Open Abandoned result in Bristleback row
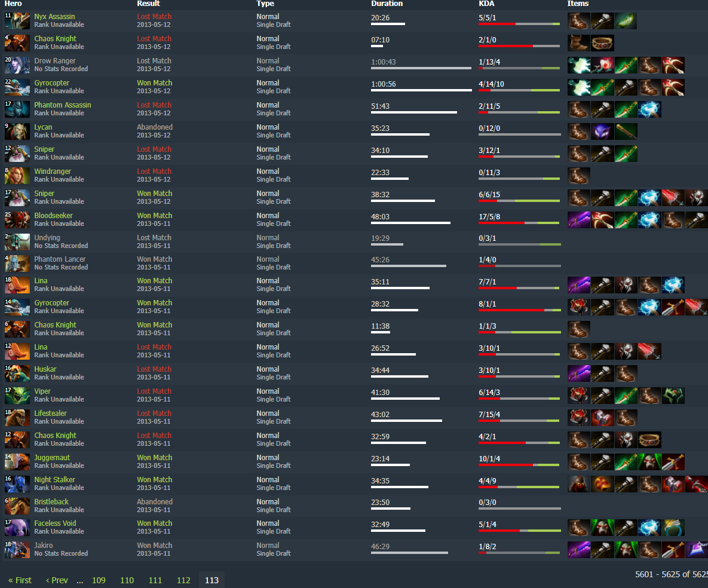The height and width of the screenshot is (588, 708). click(x=155, y=502)
